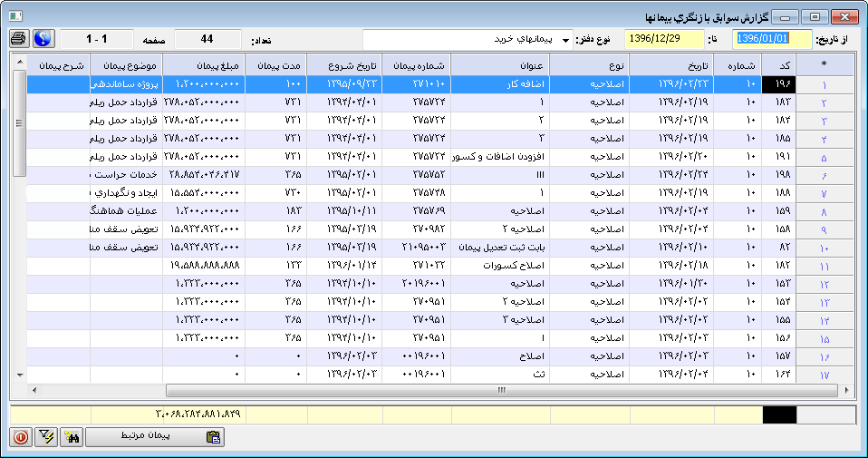Click the "پیمان مرتبط" button
868x458 pixels.
154,437
